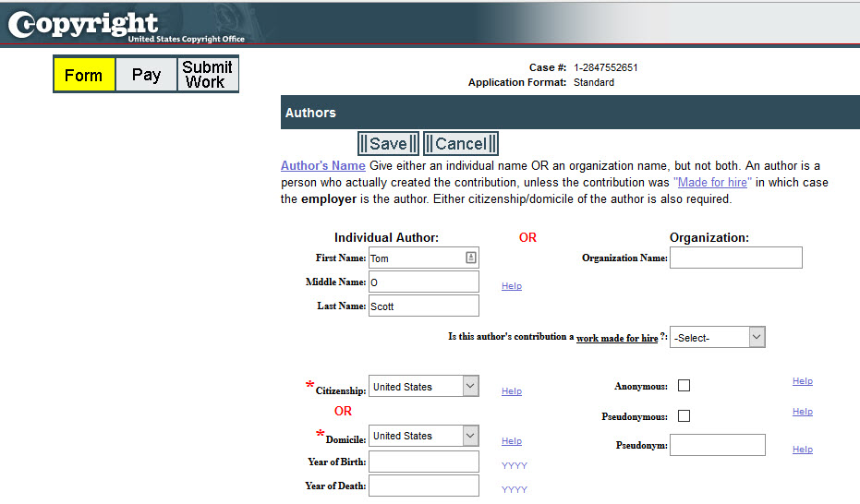The image size is (860, 504).
Task: Click the "Organization:" heading
Action: [709, 238]
